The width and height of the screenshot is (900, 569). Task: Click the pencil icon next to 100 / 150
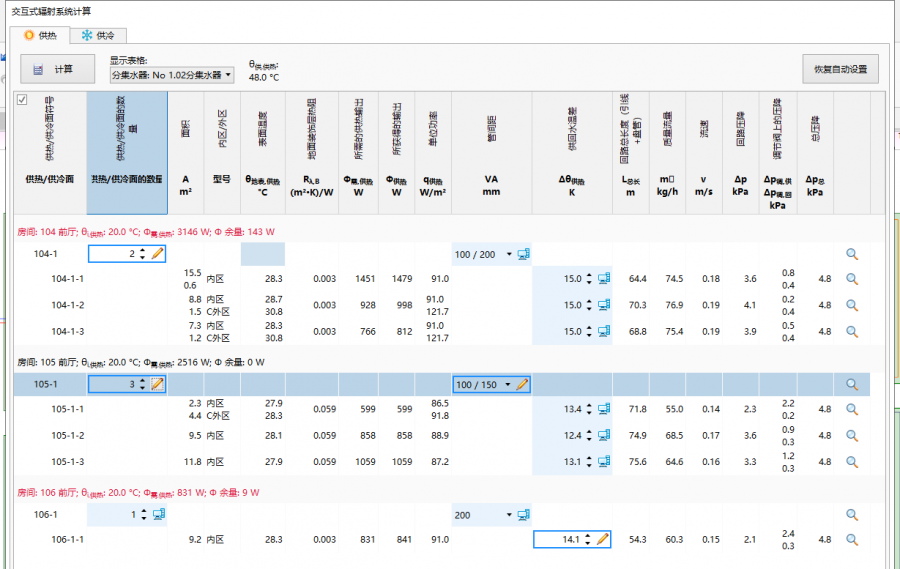pos(522,384)
